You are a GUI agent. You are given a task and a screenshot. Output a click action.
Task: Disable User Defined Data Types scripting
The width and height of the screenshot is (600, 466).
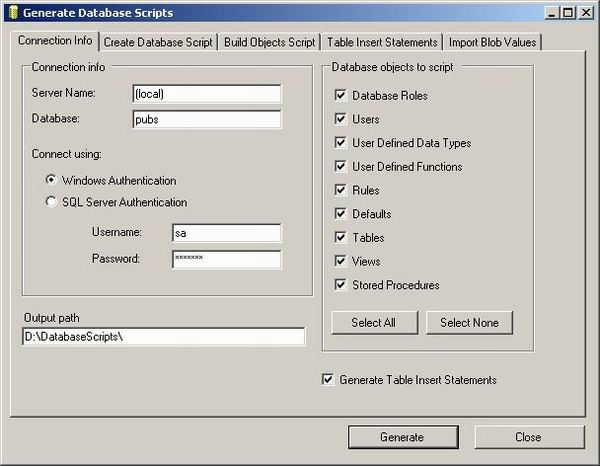(340, 143)
